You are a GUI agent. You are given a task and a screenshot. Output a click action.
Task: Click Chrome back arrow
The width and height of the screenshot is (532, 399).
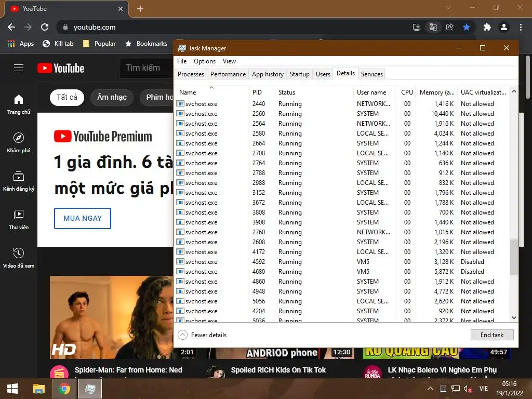(11, 27)
